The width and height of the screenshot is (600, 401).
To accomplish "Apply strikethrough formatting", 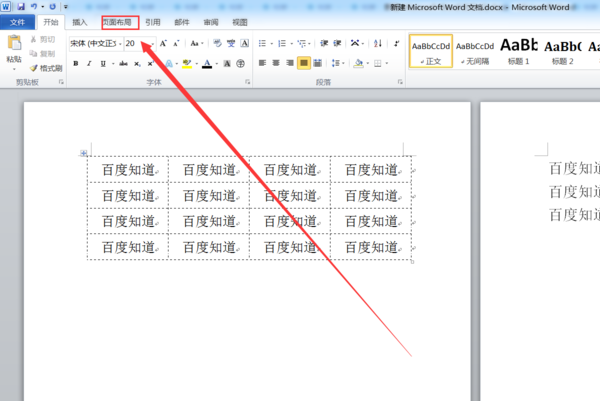I will (x=123, y=64).
